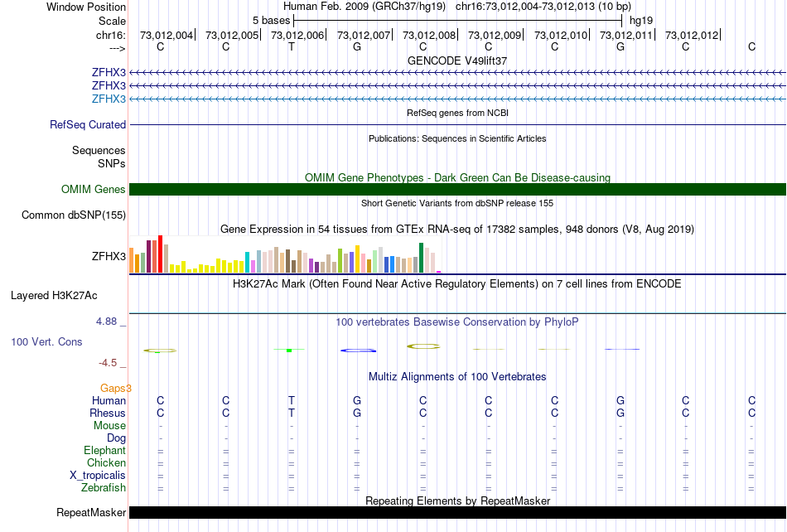Open the H3K27Ac Mark track title
Viewport: 787px width, 532px height.
(x=457, y=284)
